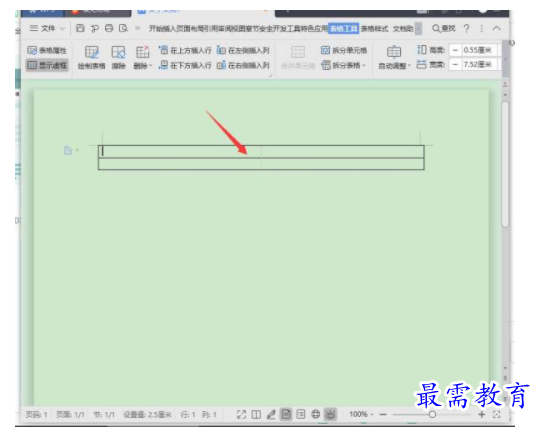Click the second cell of the table's bottom row
The height and width of the screenshot is (427, 538).
point(342,164)
